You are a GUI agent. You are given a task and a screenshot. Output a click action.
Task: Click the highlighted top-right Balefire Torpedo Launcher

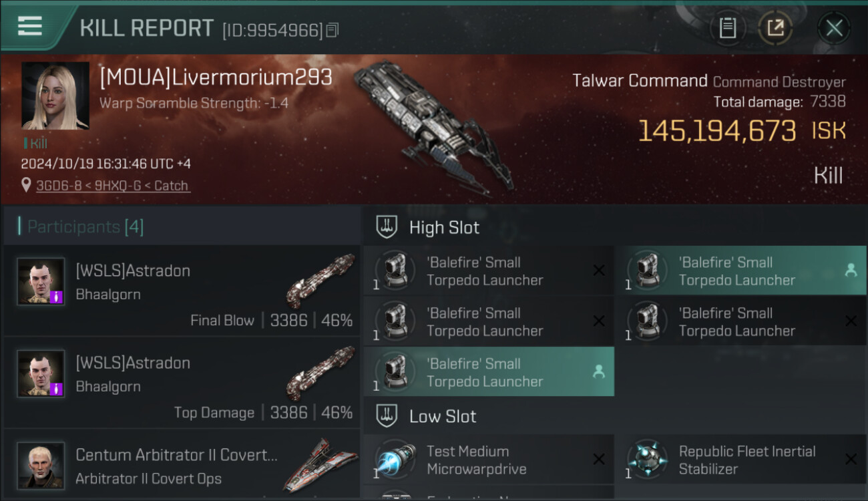740,271
